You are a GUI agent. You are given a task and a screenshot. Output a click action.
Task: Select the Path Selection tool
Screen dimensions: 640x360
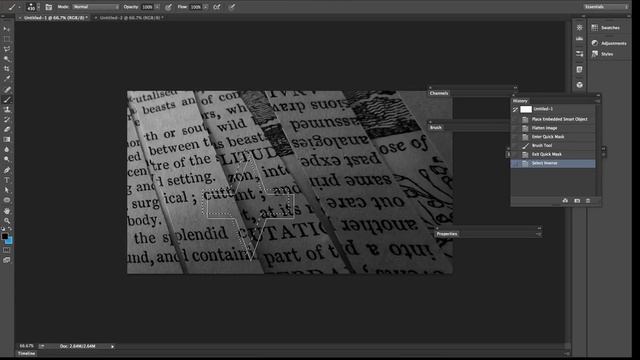click(7, 190)
